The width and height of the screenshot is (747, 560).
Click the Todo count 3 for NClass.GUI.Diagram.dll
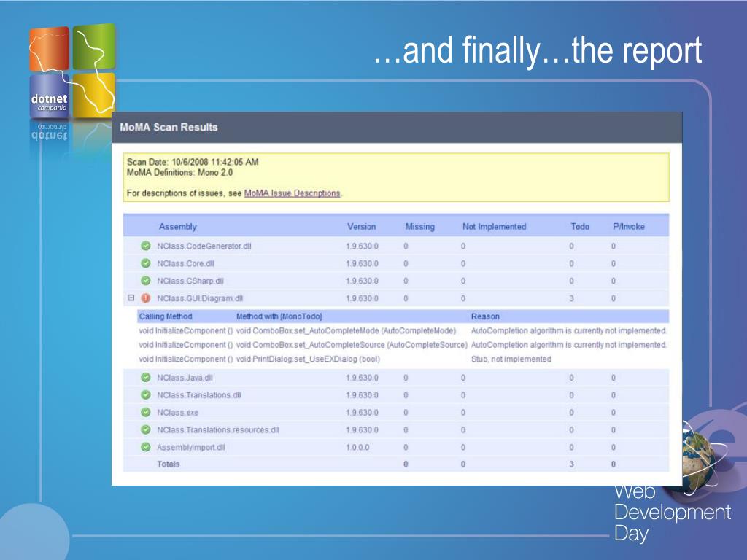point(571,298)
